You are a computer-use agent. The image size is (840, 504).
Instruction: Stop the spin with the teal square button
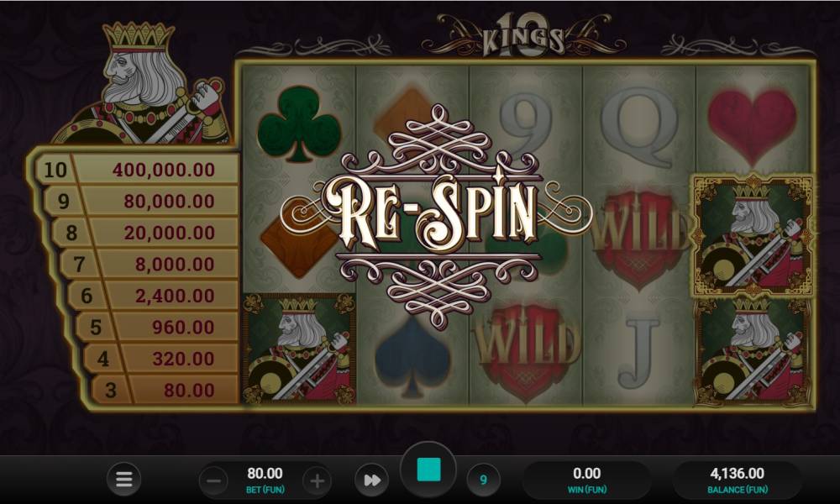[x=428, y=470]
